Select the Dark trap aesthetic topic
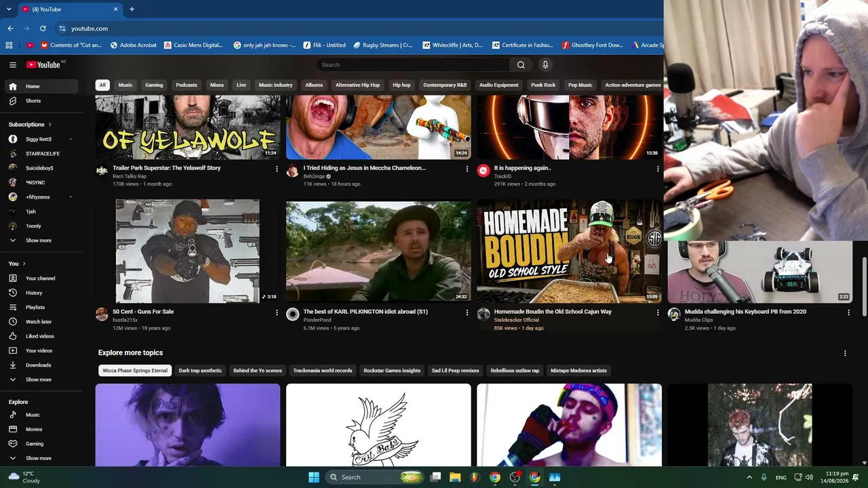This screenshot has height=488, width=868. click(200, 371)
